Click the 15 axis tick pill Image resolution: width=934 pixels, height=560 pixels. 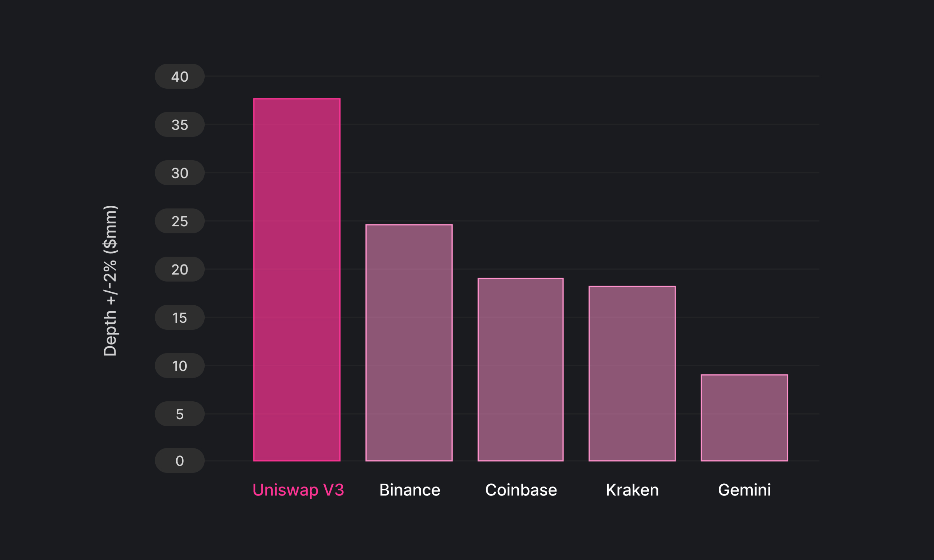180,317
